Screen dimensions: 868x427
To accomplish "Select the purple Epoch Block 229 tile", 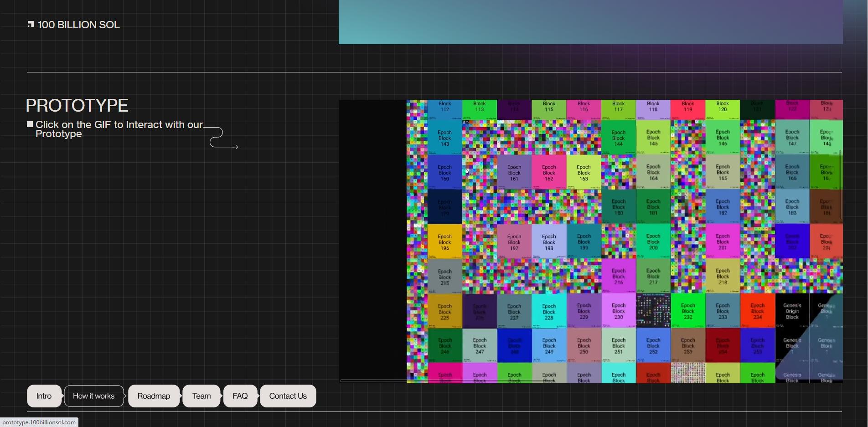I will click(x=584, y=311).
